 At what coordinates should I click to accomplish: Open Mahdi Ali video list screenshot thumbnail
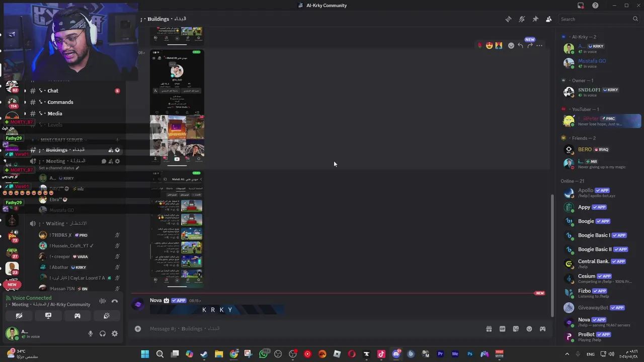(x=177, y=230)
